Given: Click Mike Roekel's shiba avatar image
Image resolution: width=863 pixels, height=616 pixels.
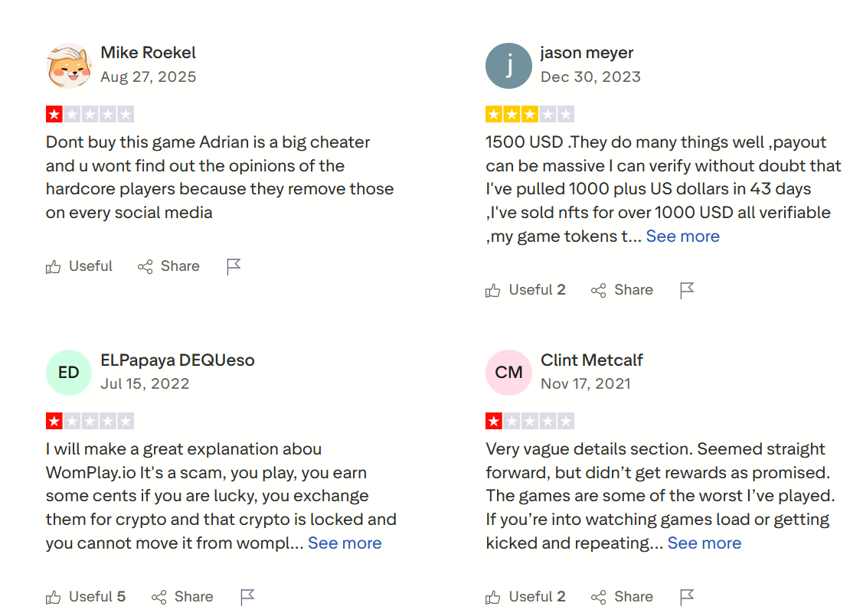Looking at the screenshot, I should tap(69, 66).
